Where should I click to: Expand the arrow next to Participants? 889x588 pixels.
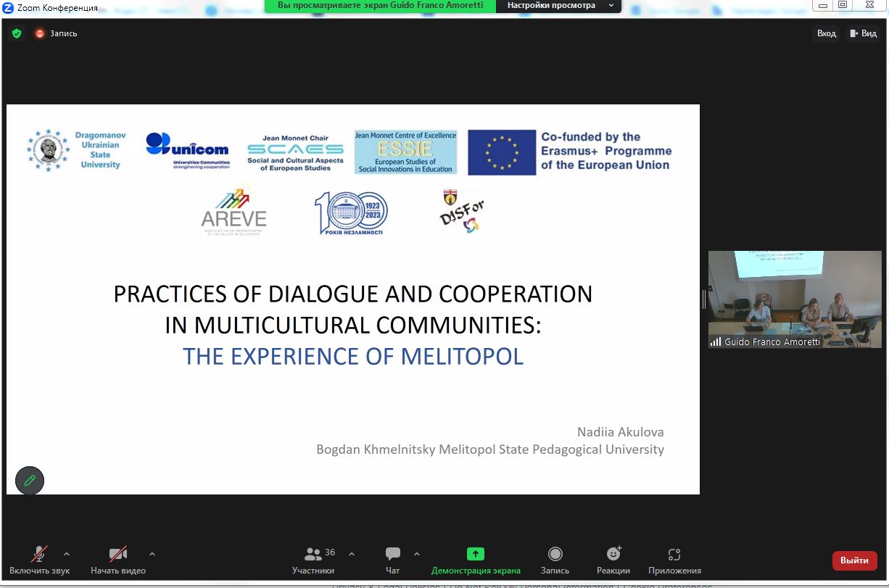[x=352, y=554]
